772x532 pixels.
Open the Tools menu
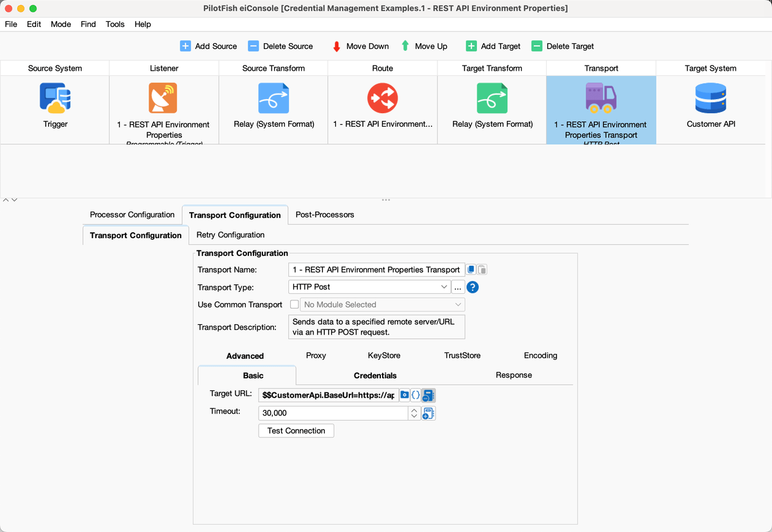pyautogui.click(x=115, y=24)
